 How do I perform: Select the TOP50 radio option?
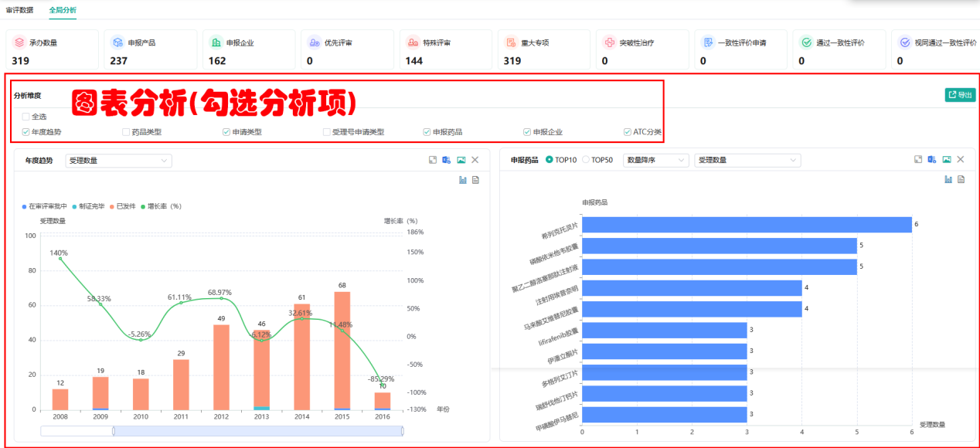[587, 160]
